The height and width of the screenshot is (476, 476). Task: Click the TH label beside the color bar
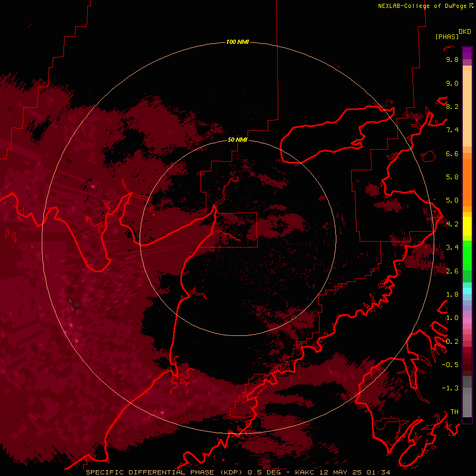tap(454, 412)
